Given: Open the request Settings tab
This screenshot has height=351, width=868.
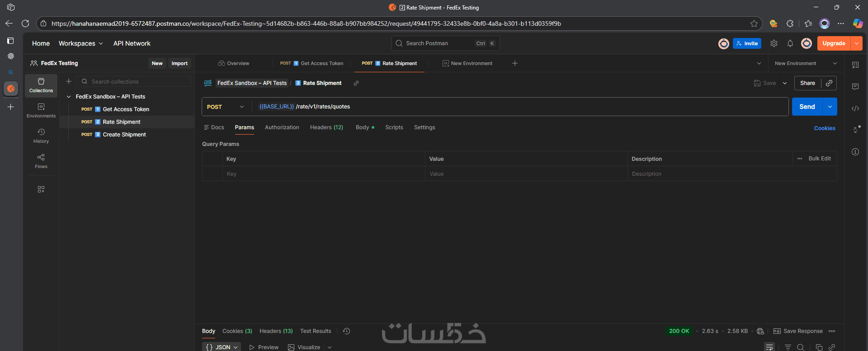Looking at the screenshot, I should coord(425,127).
